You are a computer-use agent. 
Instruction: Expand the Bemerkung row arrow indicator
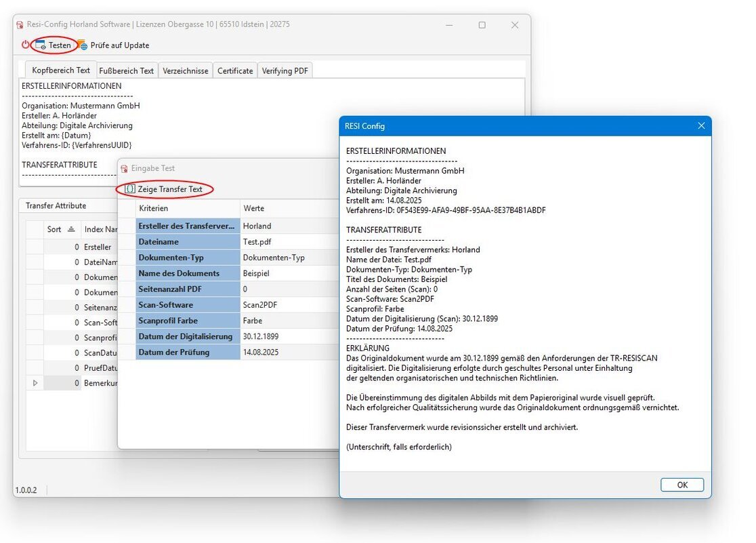[35, 383]
